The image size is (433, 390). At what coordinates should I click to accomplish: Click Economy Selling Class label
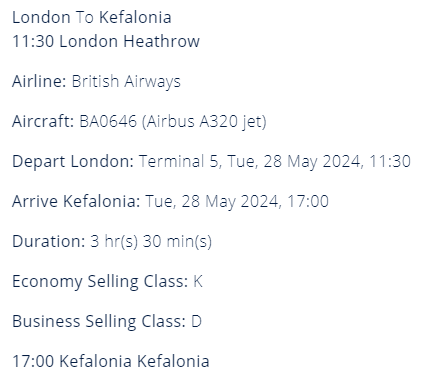tap(100, 282)
